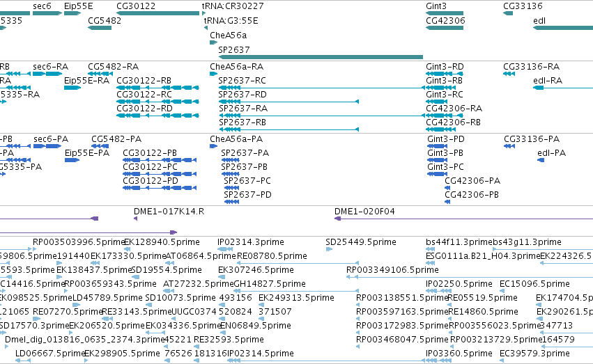Select the CG42306-PB protein feature
The width and height of the screenshot is (593, 364).
(x=447, y=202)
